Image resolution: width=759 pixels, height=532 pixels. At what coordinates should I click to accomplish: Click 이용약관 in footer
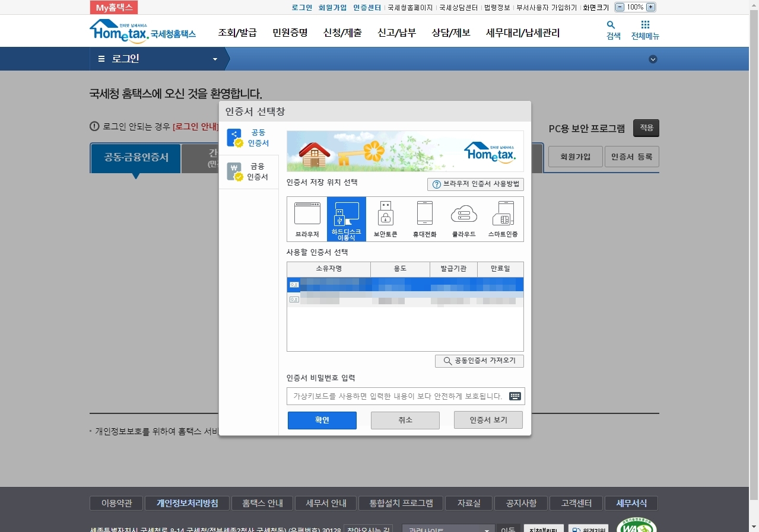click(116, 504)
